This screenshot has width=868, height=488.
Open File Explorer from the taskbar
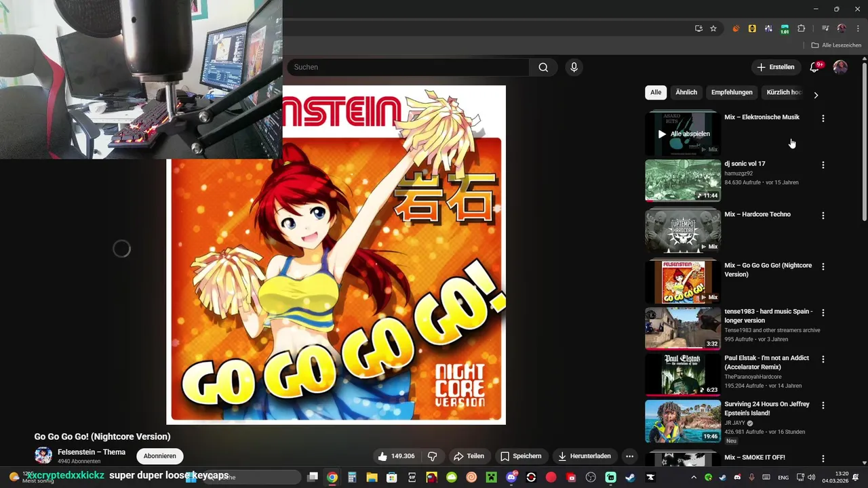click(372, 477)
